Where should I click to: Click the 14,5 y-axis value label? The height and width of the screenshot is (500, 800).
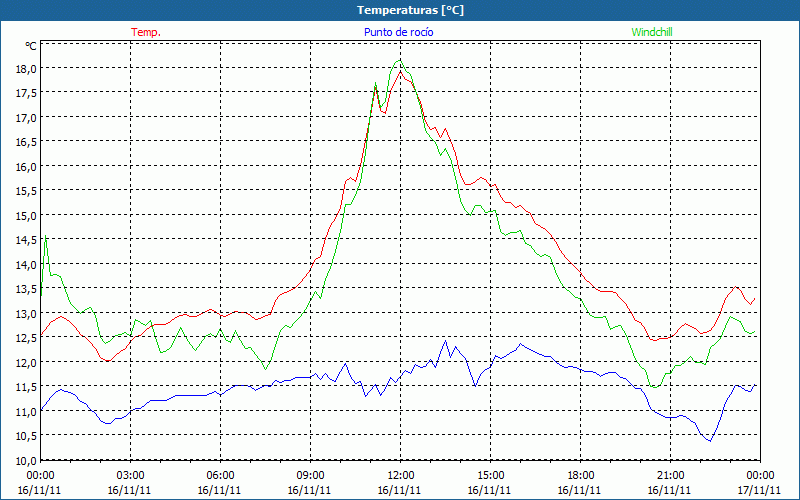(x=24, y=240)
